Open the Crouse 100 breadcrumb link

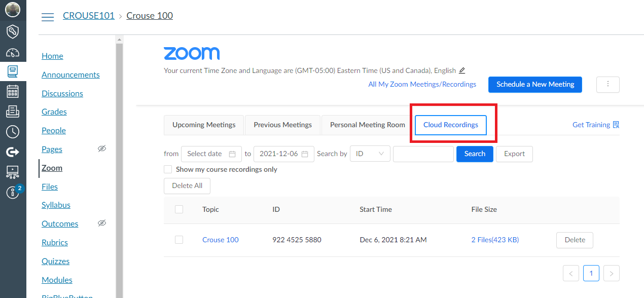click(x=150, y=16)
